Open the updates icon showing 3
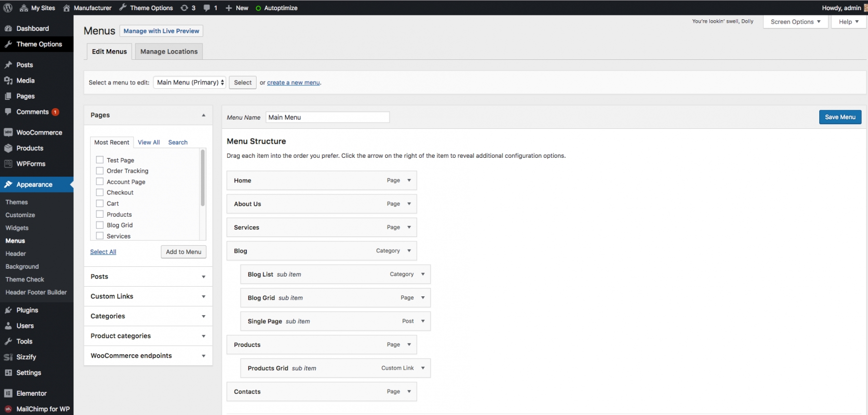Viewport: 868px width, 415px height. (x=188, y=8)
